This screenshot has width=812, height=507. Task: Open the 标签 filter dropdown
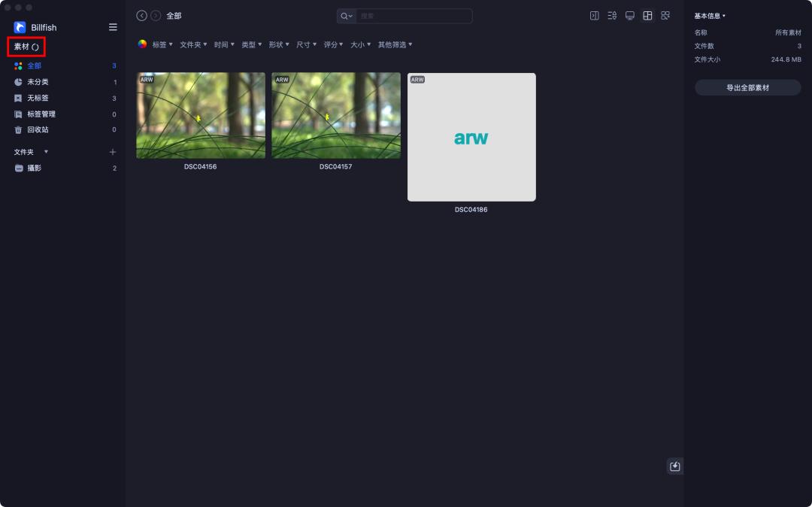(162, 45)
